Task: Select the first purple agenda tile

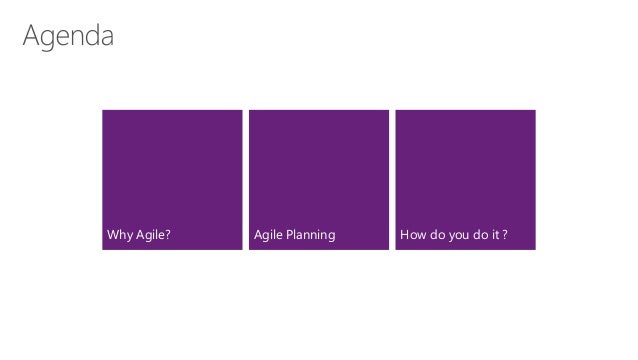Action: [x=172, y=180]
